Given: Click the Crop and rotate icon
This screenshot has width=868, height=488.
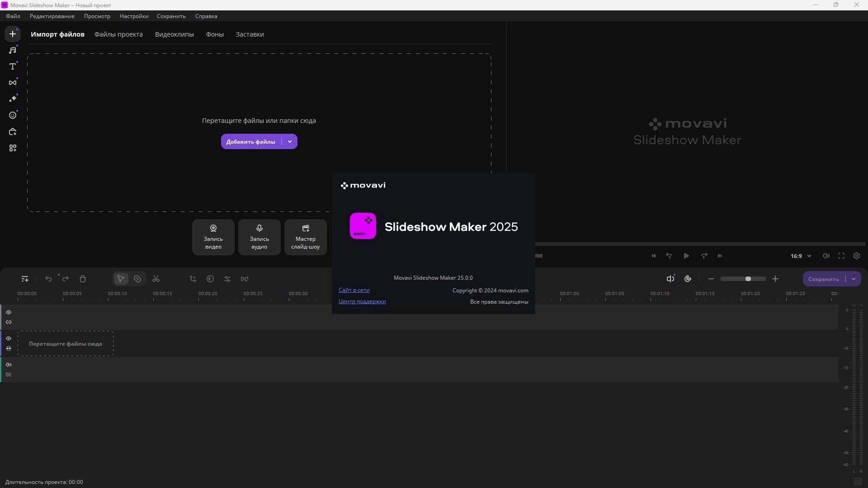Looking at the screenshot, I should coord(193,279).
